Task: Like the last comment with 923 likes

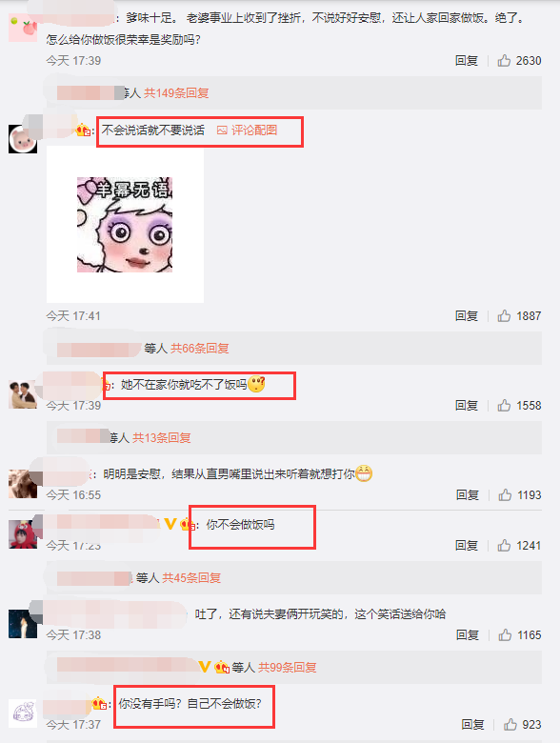Action: point(510,724)
